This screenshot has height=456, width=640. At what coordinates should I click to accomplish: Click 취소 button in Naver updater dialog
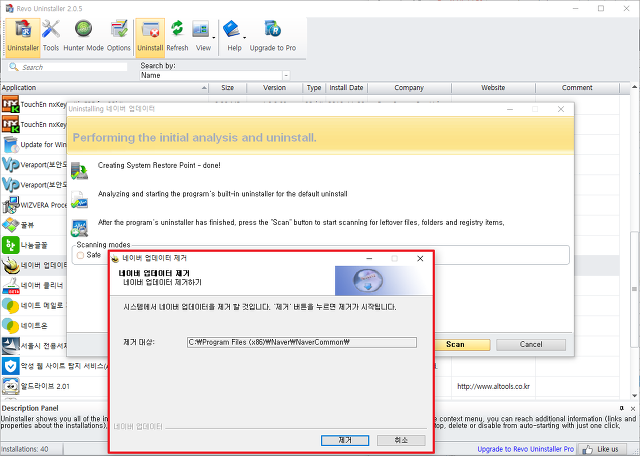401,440
